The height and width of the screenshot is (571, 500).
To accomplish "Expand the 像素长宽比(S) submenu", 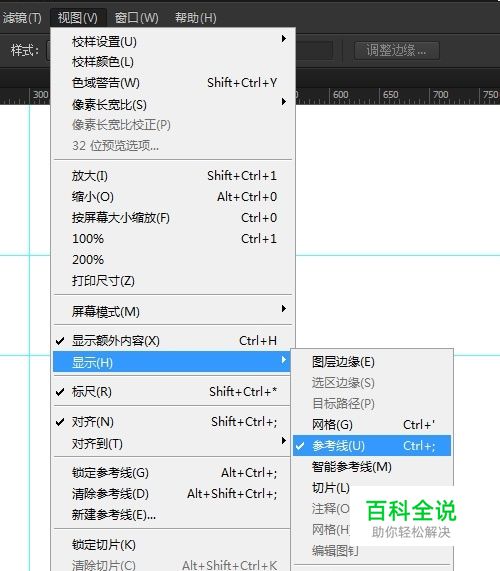I will 172,104.
